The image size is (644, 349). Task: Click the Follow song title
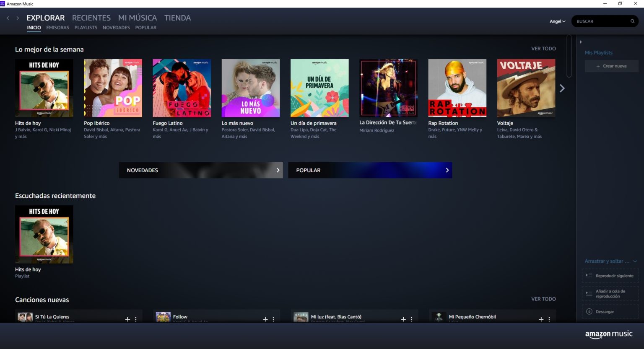pos(180,317)
